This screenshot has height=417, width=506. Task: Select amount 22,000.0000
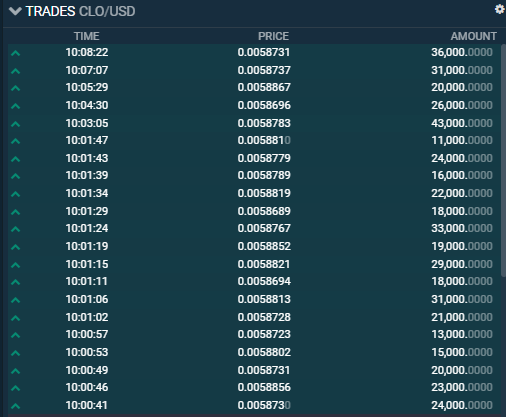click(462, 193)
